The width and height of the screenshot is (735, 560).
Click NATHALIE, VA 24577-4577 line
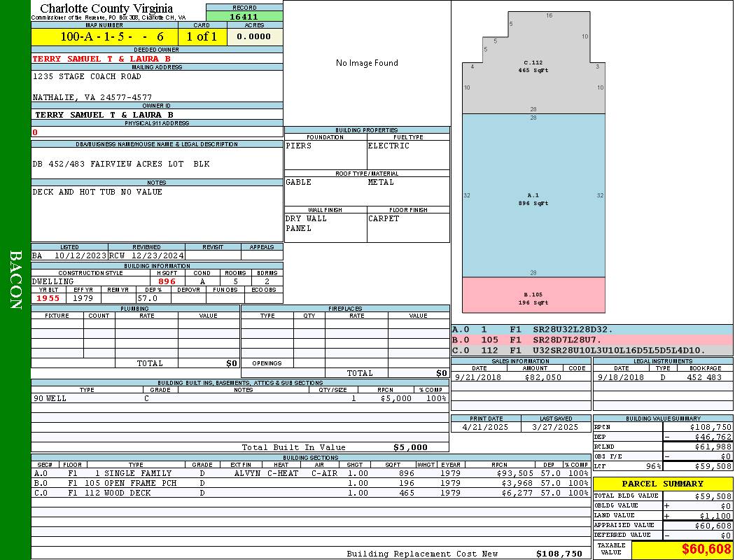tap(92, 97)
